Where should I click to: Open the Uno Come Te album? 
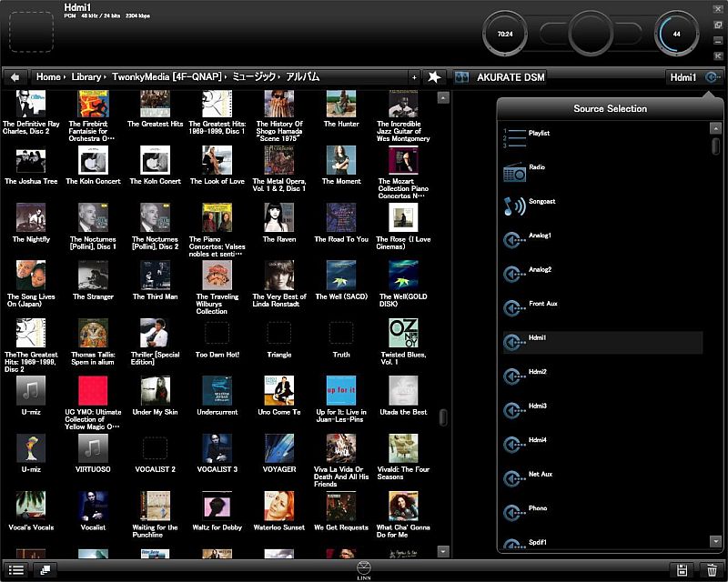click(x=279, y=390)
